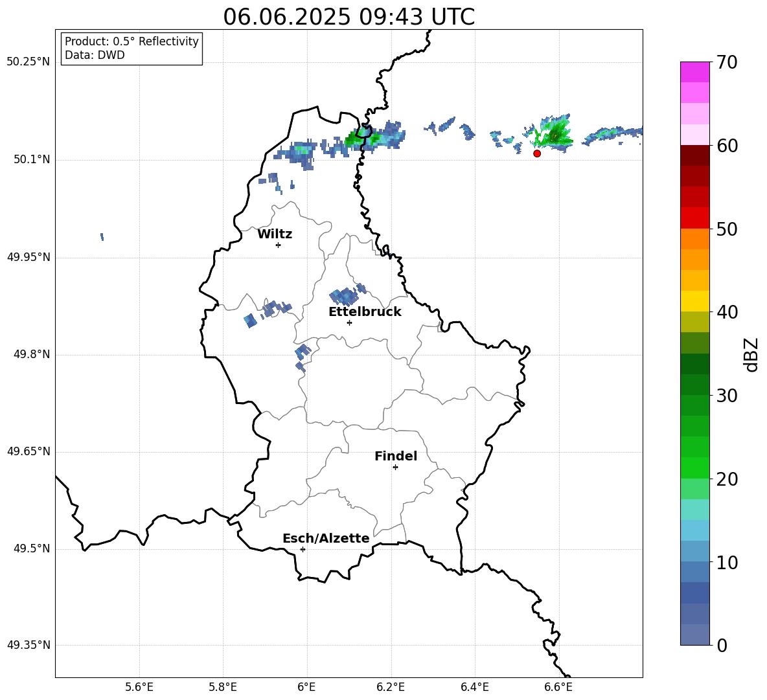Click the yellow colorbar segment above 40

coord(694,301)
